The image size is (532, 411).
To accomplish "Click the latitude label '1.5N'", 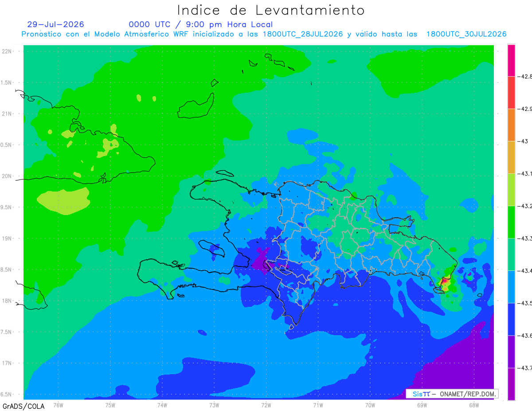I will coord(7,82).
